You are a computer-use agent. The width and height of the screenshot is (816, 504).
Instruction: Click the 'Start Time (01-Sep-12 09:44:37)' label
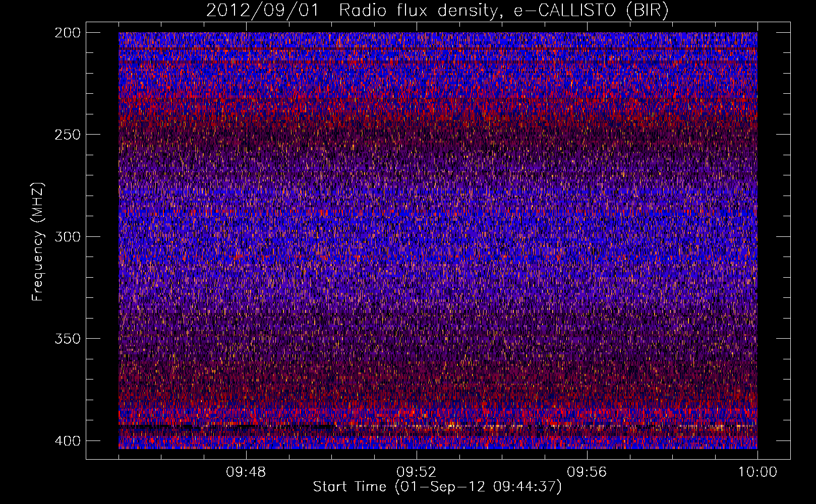point(437,487)
